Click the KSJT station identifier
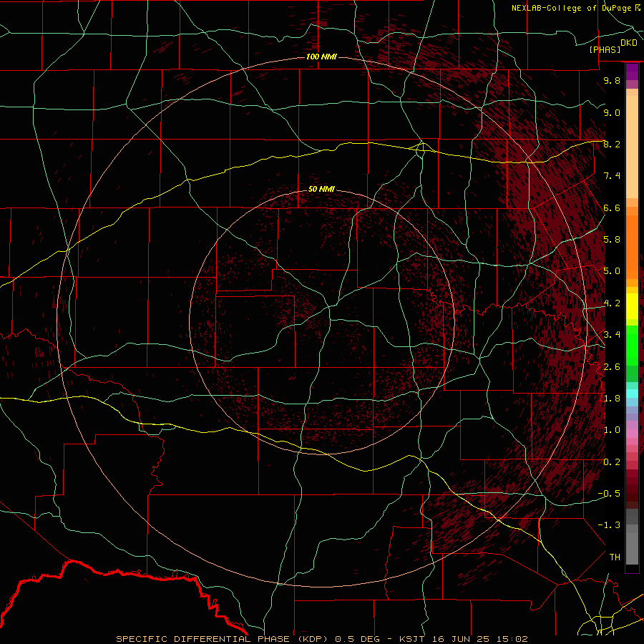This screenshot has height=644, width=644. click(413, 639)
